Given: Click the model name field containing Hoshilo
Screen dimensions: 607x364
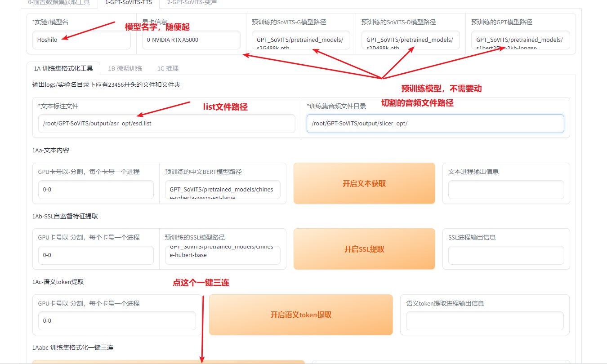Looking at the screenshot, I should [81, 40].
